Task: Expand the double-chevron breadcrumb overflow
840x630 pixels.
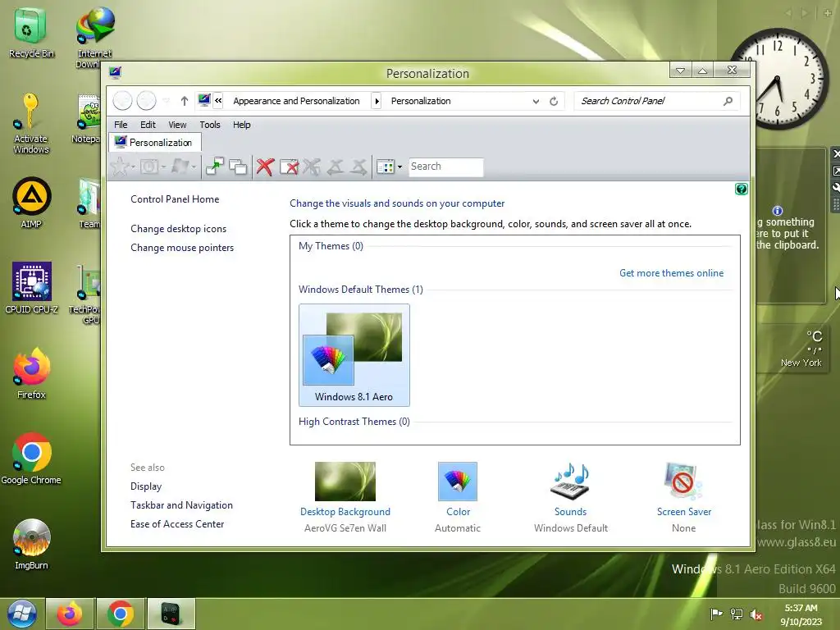Action: [x=218, y=101]
